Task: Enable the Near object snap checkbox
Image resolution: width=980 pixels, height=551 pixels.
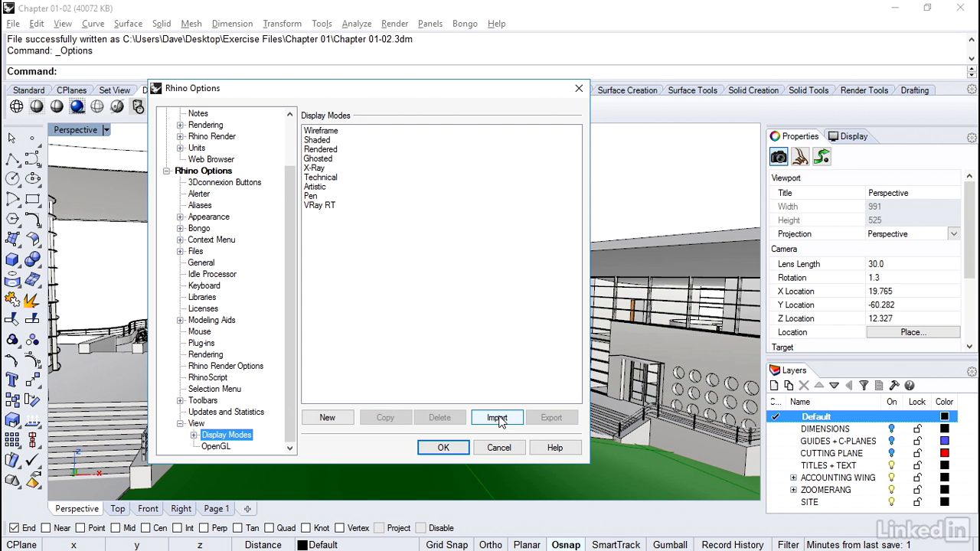Action: [x=46, y=528]
